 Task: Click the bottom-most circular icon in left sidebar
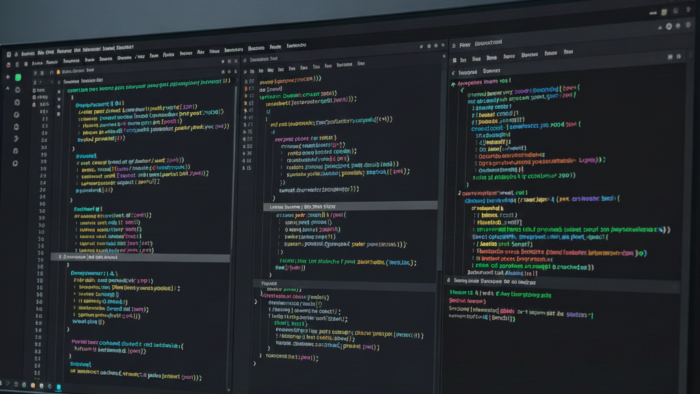pyautogui.click(x=15, y=163)
